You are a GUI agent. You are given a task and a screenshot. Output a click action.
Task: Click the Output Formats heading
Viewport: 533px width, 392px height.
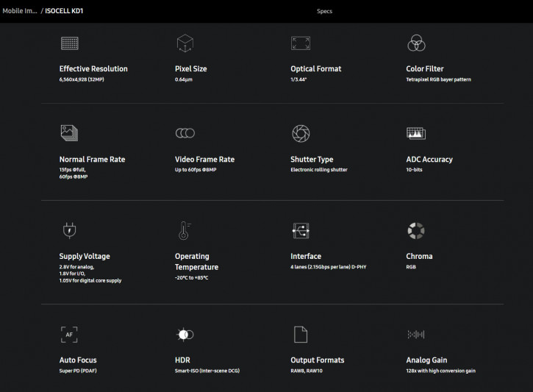tap(317, 360)
